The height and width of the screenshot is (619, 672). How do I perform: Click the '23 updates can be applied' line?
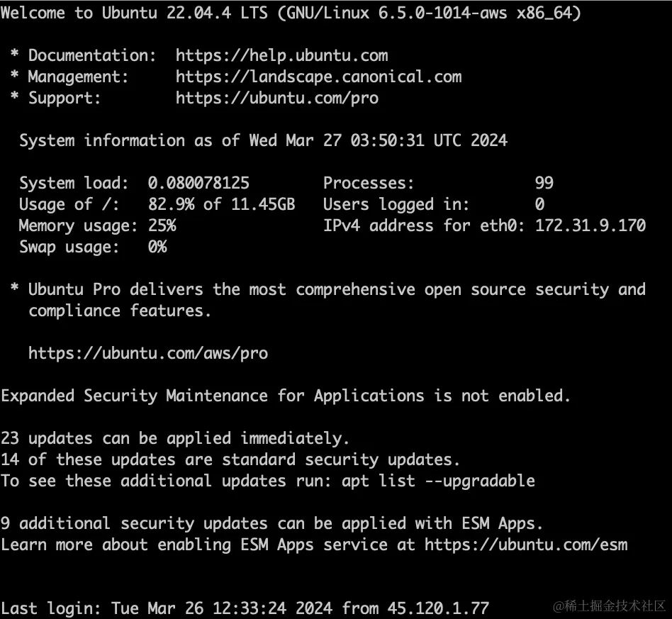point(175,438)
